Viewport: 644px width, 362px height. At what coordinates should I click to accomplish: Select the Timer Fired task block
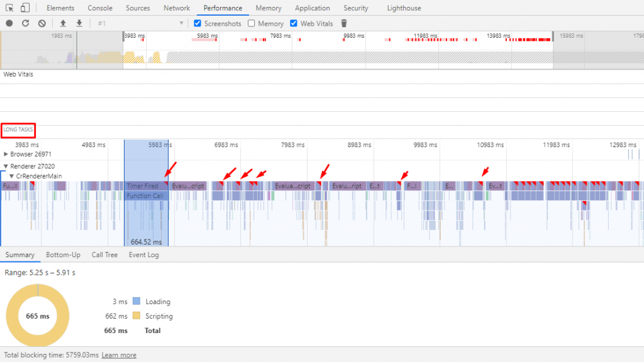pos(146,186)
